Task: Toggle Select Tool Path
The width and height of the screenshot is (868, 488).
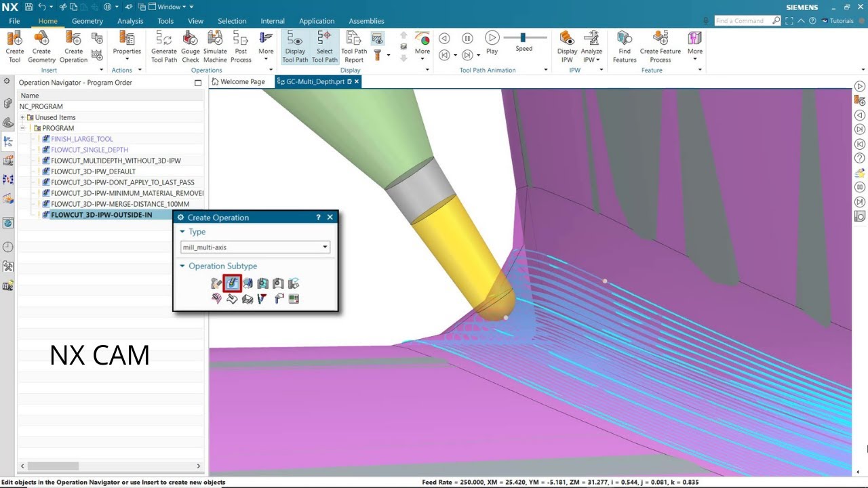Action: coord(325,47)
